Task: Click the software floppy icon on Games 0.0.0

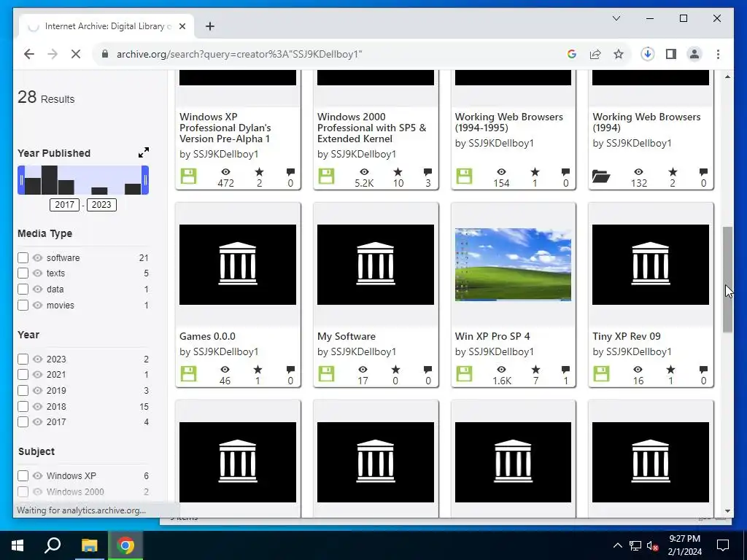Action: (188, 373)
